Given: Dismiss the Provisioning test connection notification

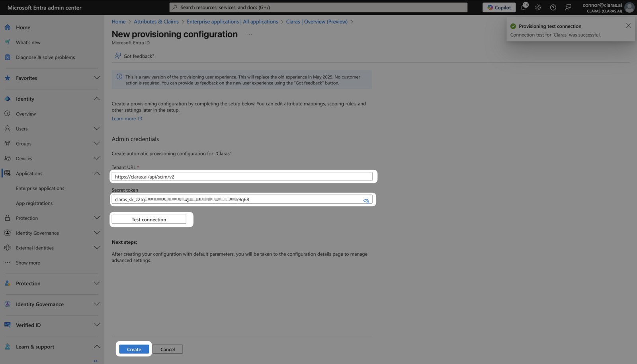Looking at the screenshot, I should pyautogui.click(x=628, y=25).
